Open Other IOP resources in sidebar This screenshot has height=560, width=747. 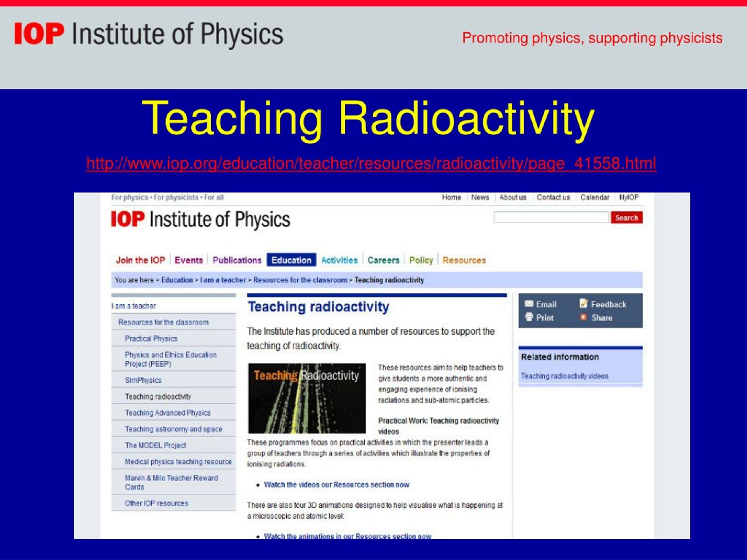click(156, 503)
